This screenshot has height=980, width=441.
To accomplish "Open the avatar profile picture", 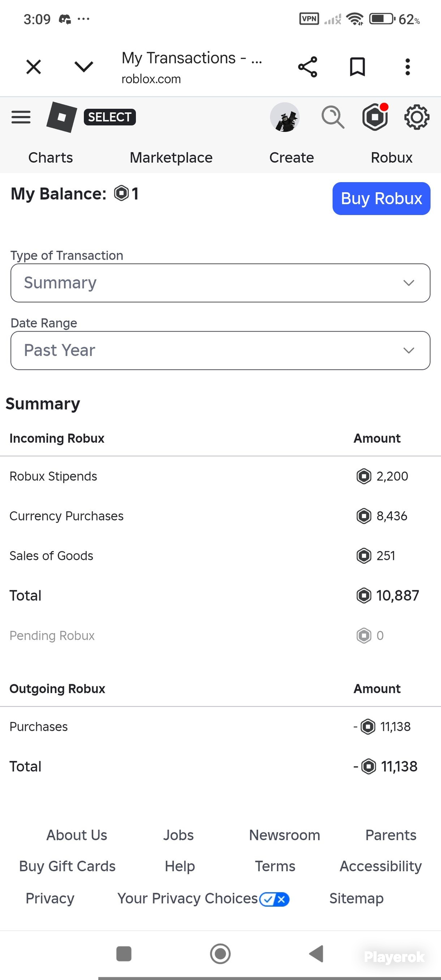I will (x=285, y=117).
